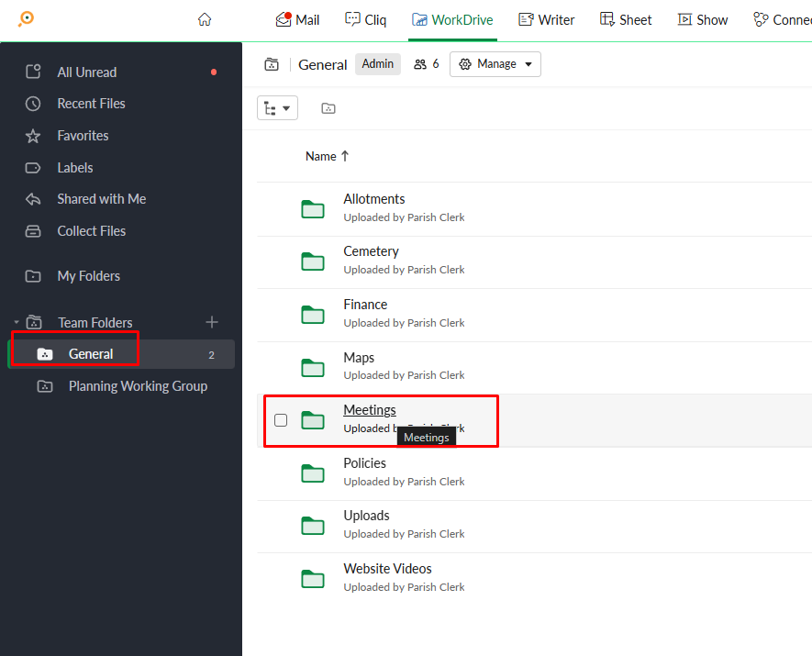Image resolution: width=812 pixels, height=656 pixels.
Task: Open the Manage dropdown
Action: click(x=495, y=64)
